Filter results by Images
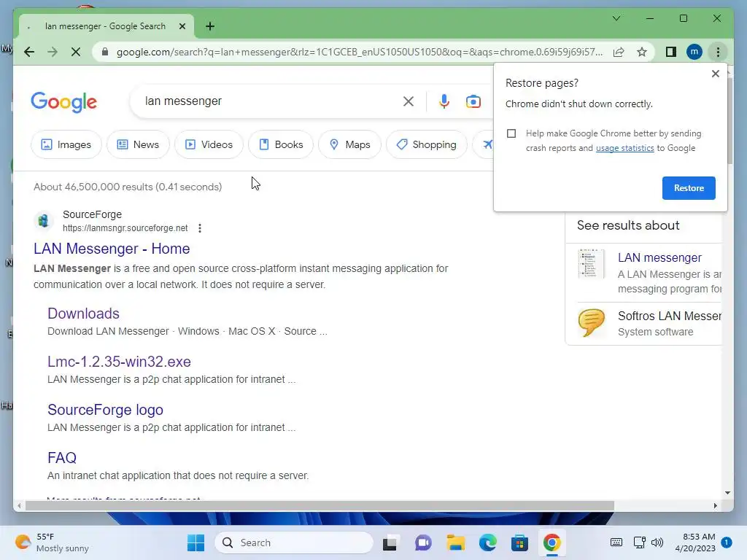Image resolution: width=747 pixels, height=560 pixels. [66, 144]
